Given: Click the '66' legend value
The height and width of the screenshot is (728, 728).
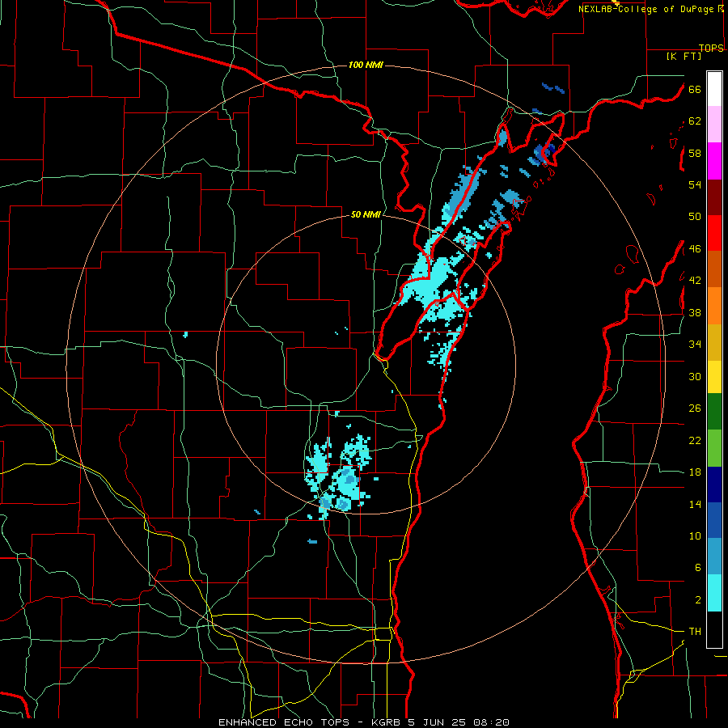Looking at the screenshot, I should point(695,89).
